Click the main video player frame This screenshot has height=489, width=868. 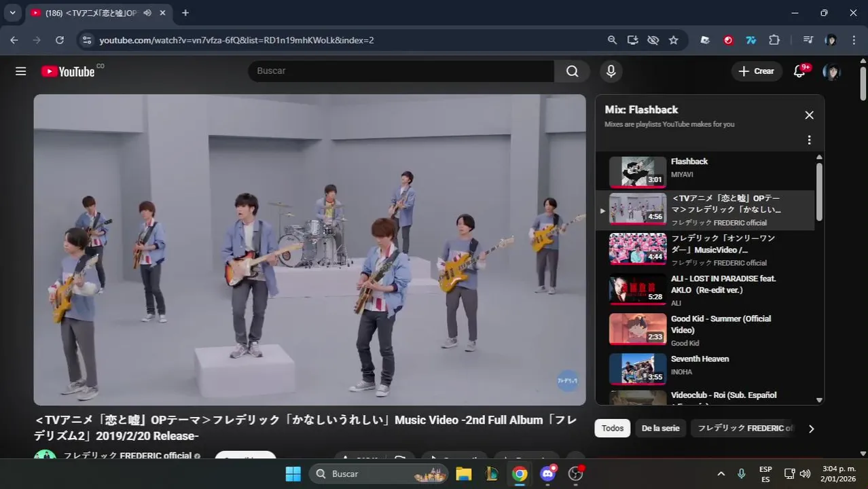(x=310, y=250)
